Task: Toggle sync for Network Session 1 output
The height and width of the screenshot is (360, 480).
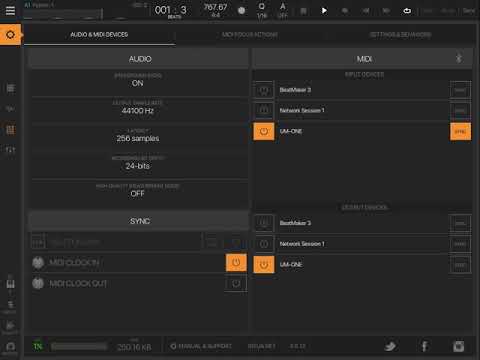Action: click(x=460, y=244)
